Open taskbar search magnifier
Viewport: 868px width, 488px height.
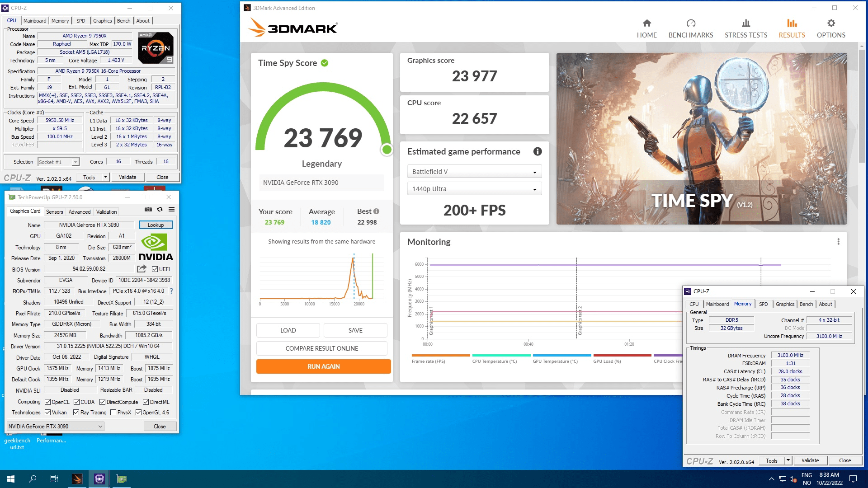coord(33,479)
